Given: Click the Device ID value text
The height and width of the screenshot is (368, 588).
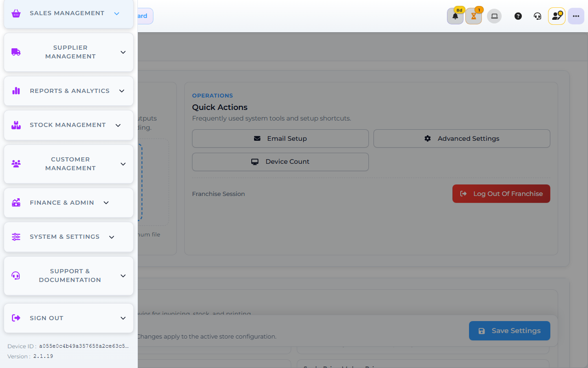Looking at the screenshot, I should tap(84, 346).
